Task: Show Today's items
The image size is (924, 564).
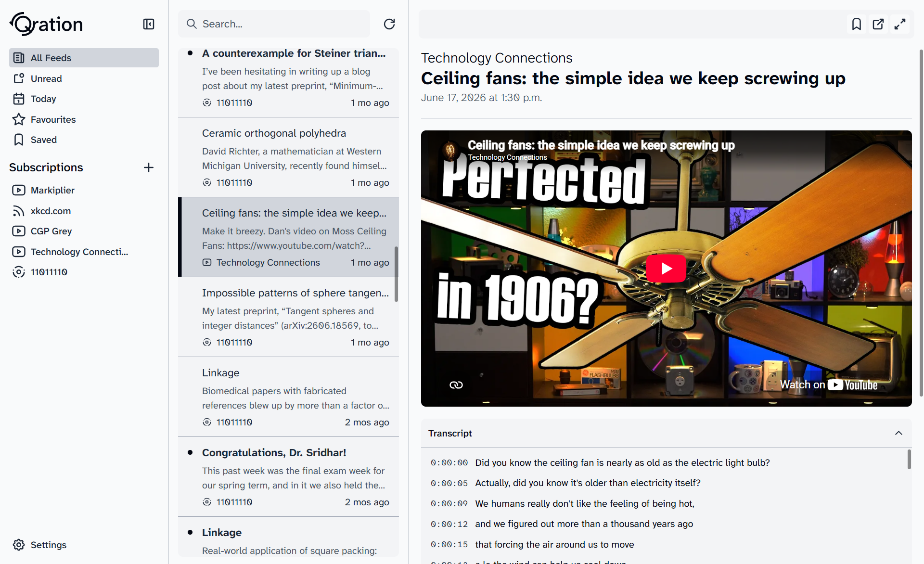Action: point(84,99)
